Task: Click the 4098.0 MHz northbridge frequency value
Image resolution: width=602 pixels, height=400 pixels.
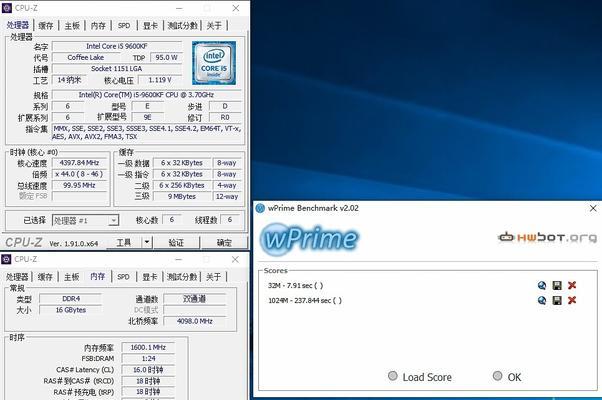Action: [x=195, y=321]
